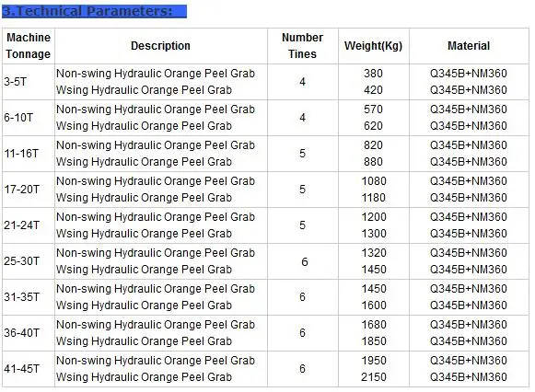Click the weight value '1180'

point(374,198)
